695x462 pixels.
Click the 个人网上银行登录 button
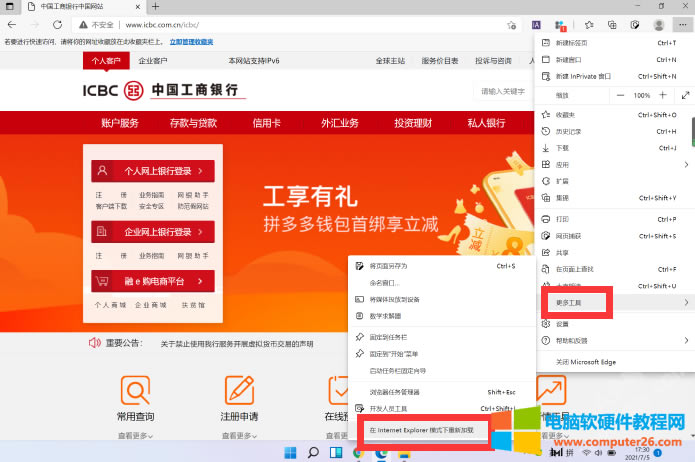[x=153, y=171]
